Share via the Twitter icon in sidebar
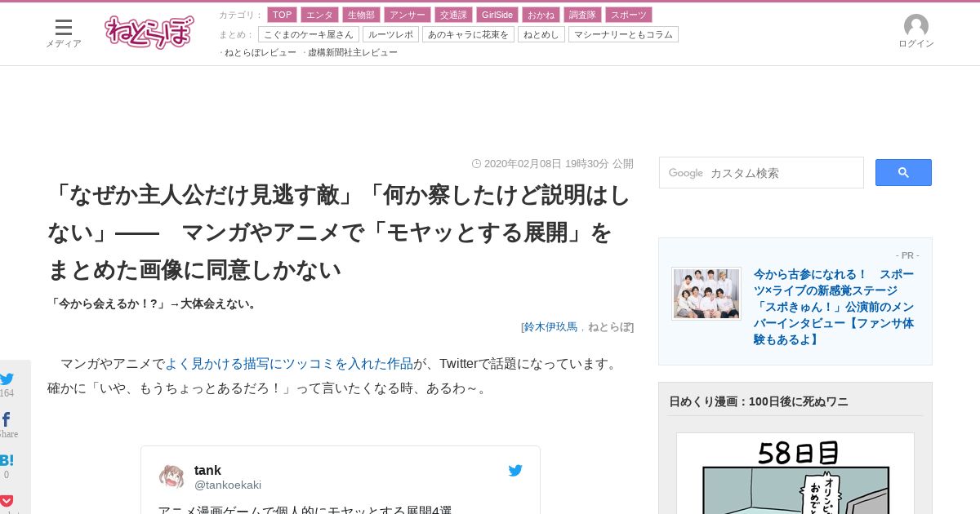Screen dimensions: 980x514 (7, 379)
